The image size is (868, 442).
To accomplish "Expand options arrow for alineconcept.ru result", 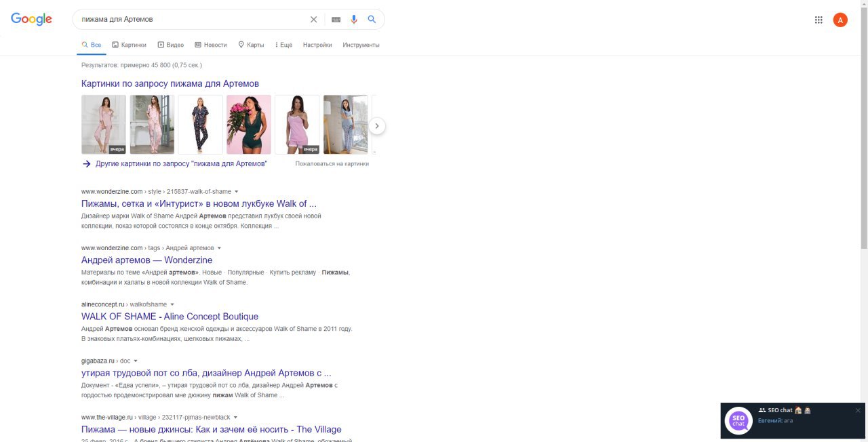I will tap(172, 304).
